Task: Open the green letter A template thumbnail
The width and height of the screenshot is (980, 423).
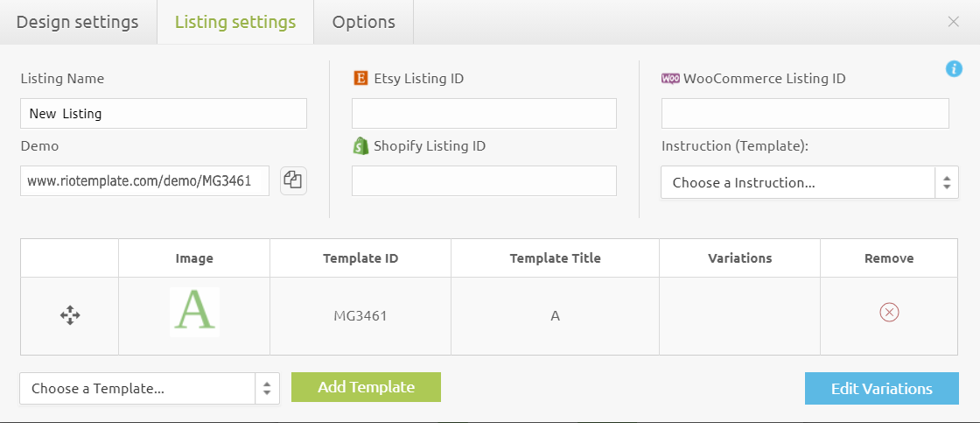Action: 194,312
